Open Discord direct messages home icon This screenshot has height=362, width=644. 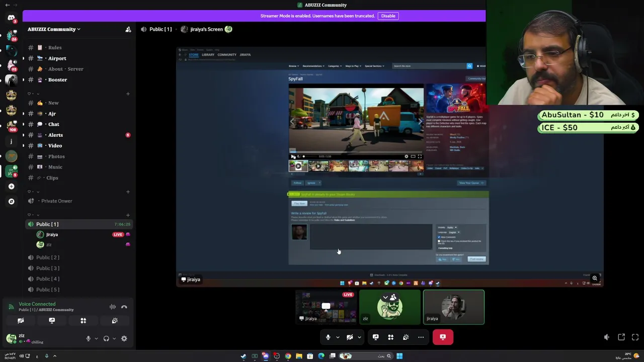pyautogui.click(x=11, y=18)
